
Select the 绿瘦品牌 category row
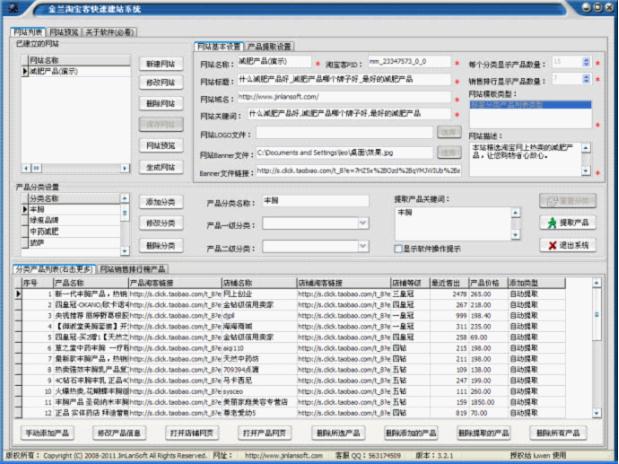tap(74, 220)
